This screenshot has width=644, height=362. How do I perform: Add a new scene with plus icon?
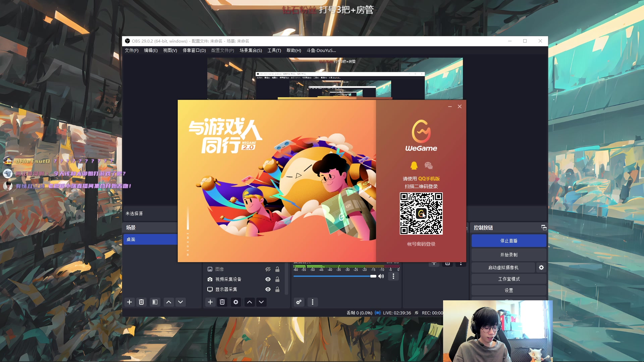[x=129, y=302]
